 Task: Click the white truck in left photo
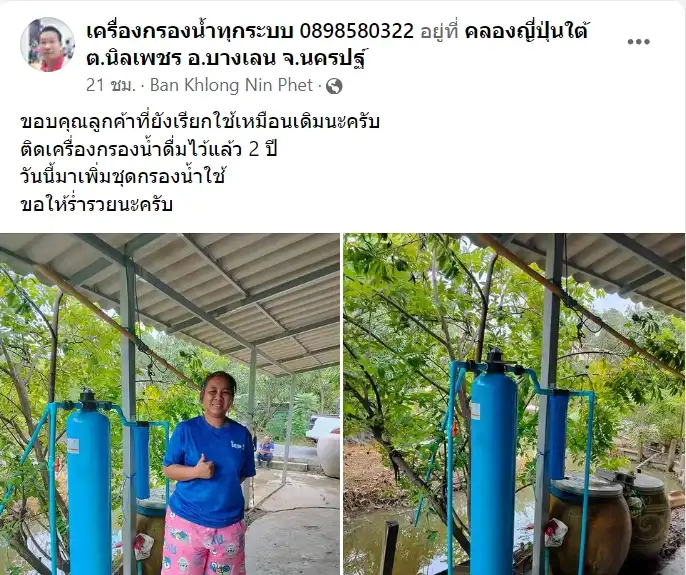pyautogui.click(x=322, y=429)
